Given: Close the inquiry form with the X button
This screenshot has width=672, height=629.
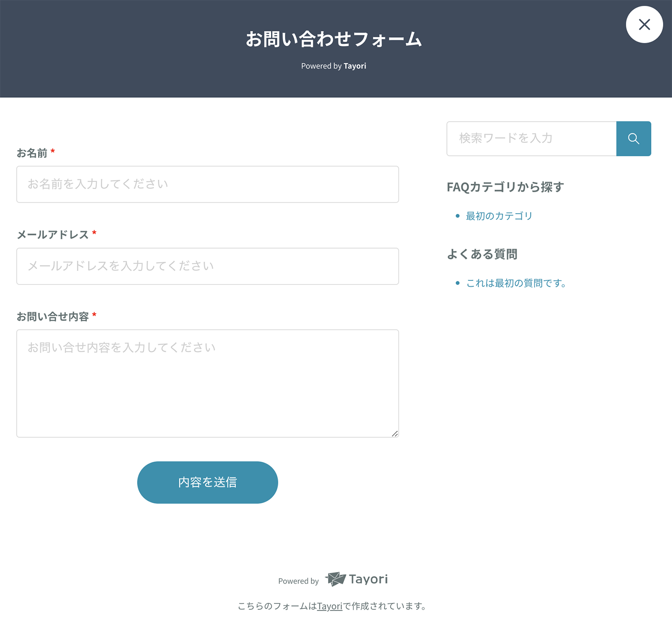Looking at the screenshot, I should pos(644,25).
